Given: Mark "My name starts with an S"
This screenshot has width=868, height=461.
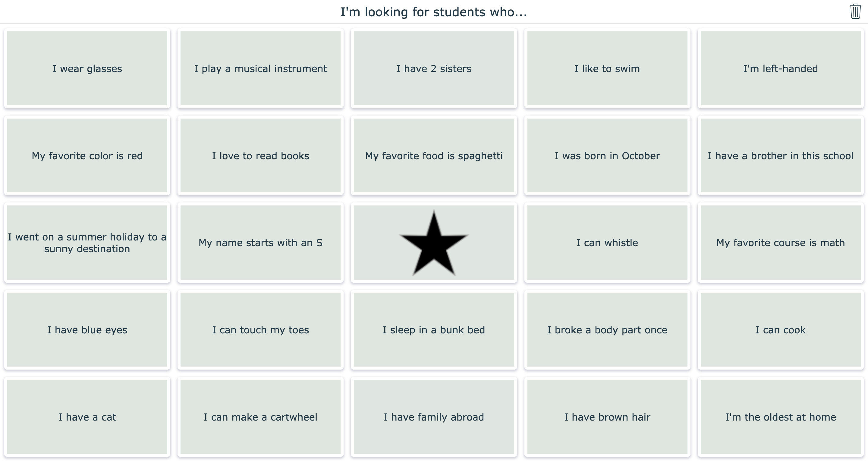Looking at the screenshot, I should pyautogui.click(x=260, y=243).
